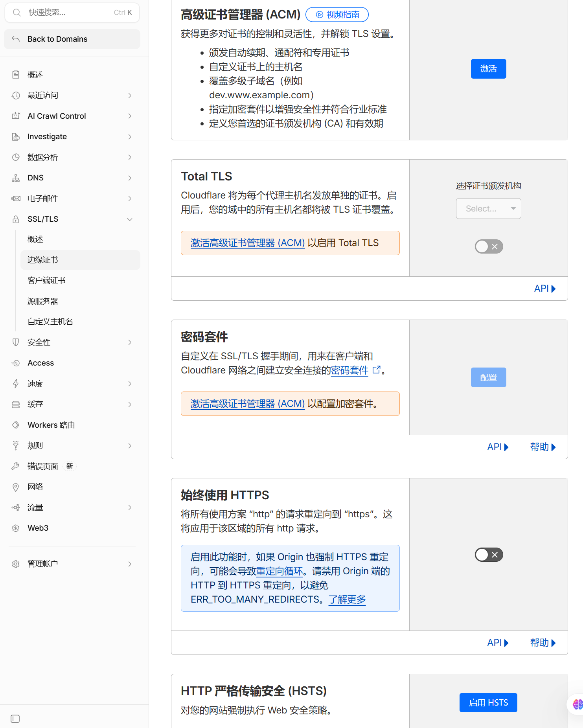Click the 管理帐户 gear icon
Viewport: 583px width, 728px height.
coord(16,564)
